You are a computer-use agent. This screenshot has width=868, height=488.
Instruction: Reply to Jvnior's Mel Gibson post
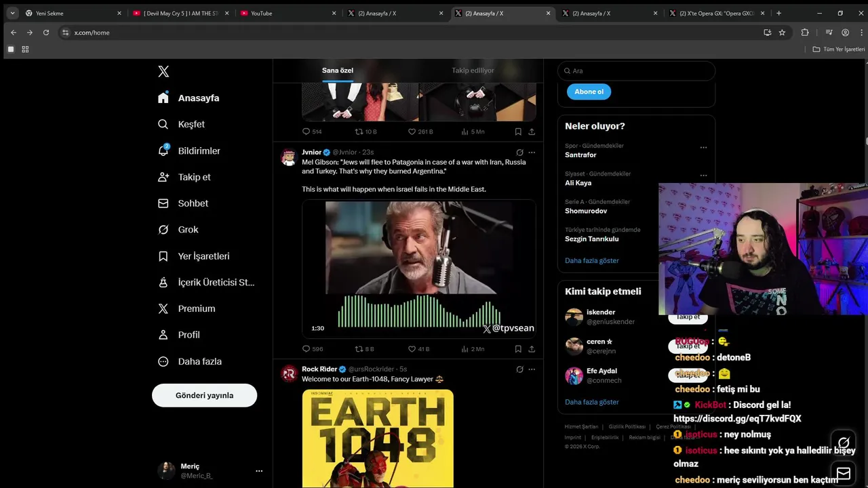pos(312,349)
